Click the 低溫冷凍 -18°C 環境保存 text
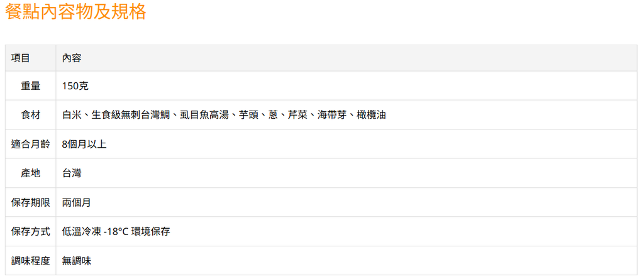Viewport: 644px width, 279px height. (116, 231)
